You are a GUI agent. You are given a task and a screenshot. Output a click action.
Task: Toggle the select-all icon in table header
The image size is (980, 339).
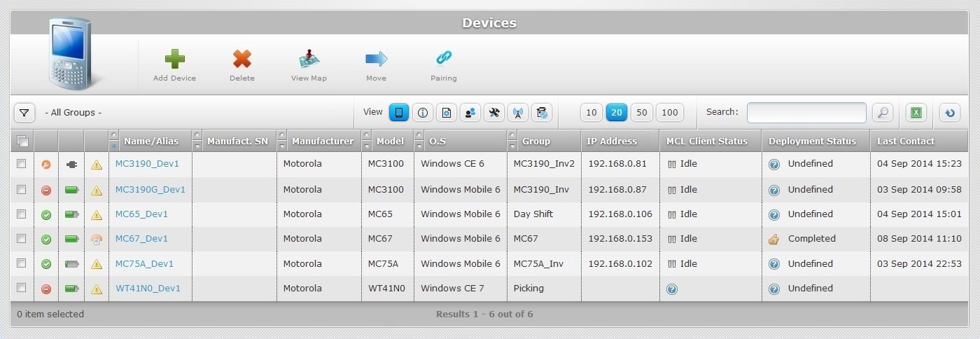click(x=22, y=141)
